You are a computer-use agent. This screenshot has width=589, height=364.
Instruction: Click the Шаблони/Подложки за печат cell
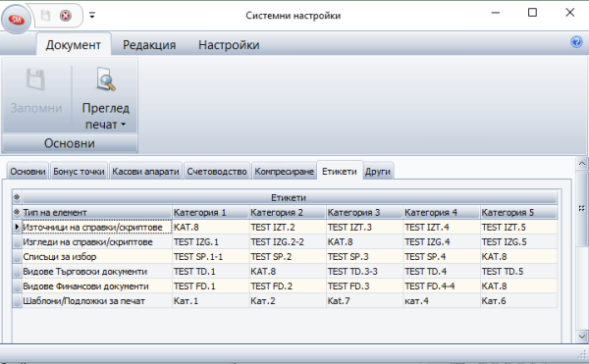pos(97,301)
